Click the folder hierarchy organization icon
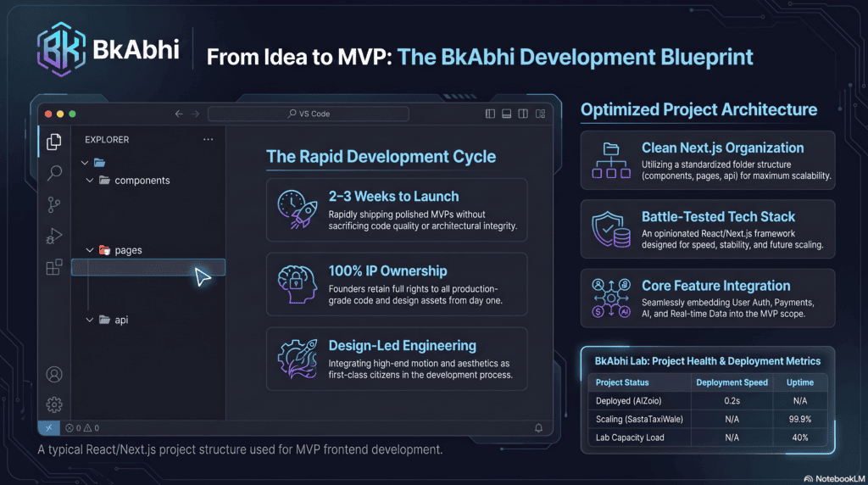Viewport: 868px width, 485px height. point(611,160)
